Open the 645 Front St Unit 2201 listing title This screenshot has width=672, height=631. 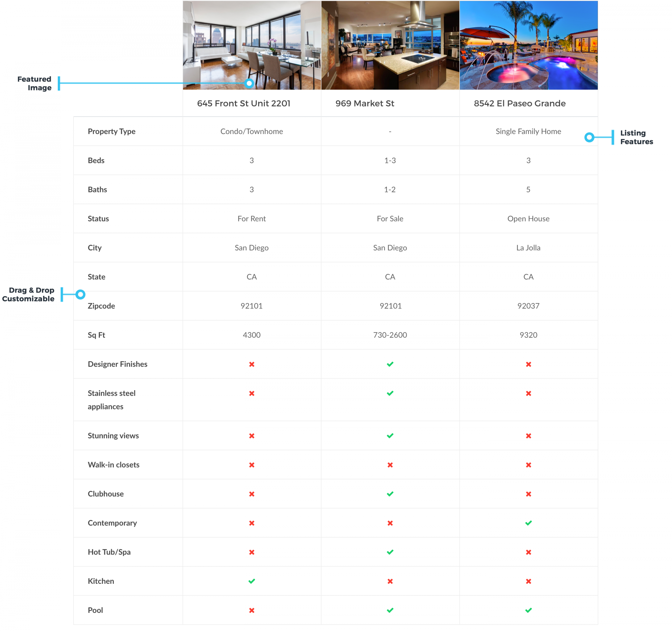tap(243, 103)
